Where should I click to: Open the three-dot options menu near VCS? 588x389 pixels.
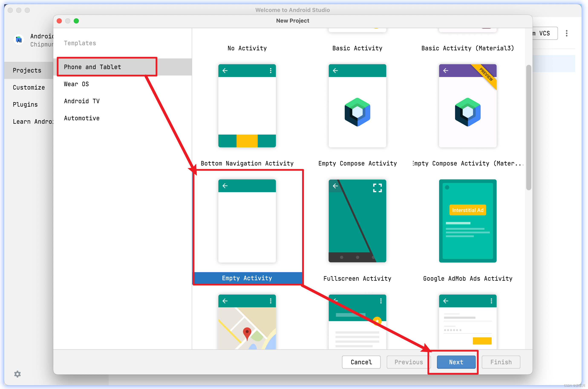click(566, 33)
